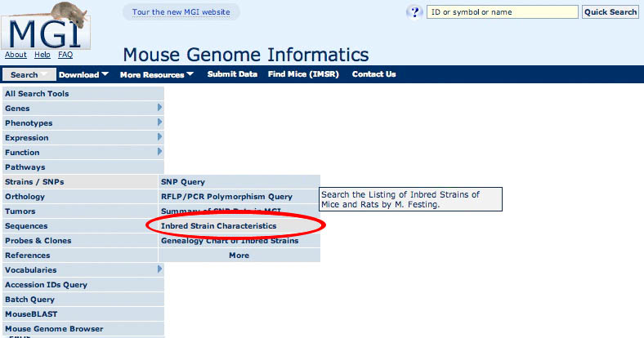Select Strains / SNPs menu item
This screenshot has width=644, height=338.
(80, 182)
